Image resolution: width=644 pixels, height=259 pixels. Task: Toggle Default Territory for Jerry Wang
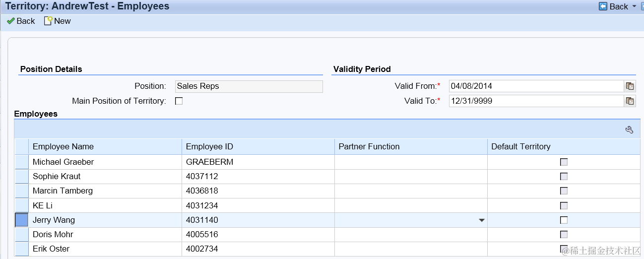point(564,220)
